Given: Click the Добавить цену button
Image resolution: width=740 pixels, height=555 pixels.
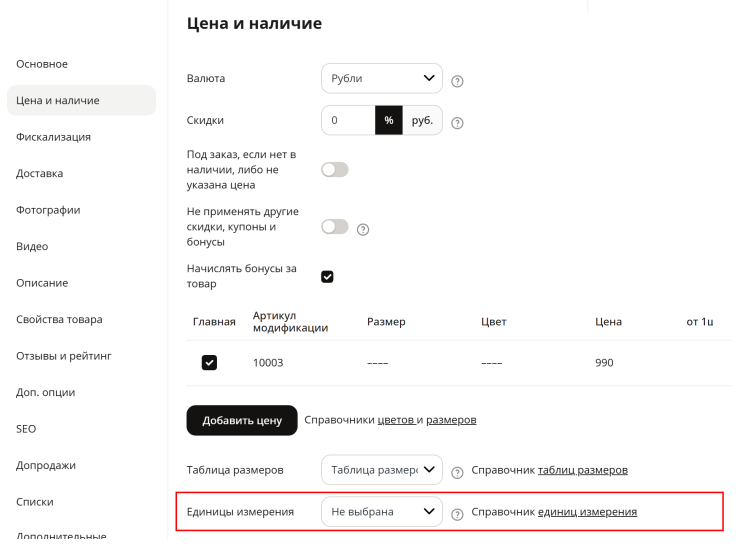Looking at the screenshot, I should pyautogui.click(x=242, y=420).
